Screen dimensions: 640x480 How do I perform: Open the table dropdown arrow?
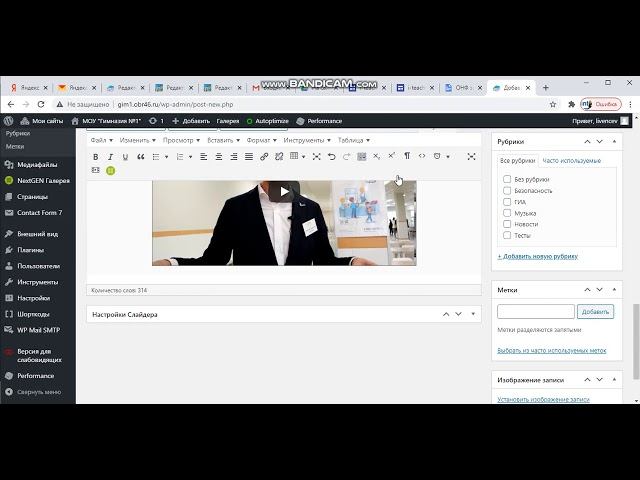pyautogui.click(x=304, y=157)
